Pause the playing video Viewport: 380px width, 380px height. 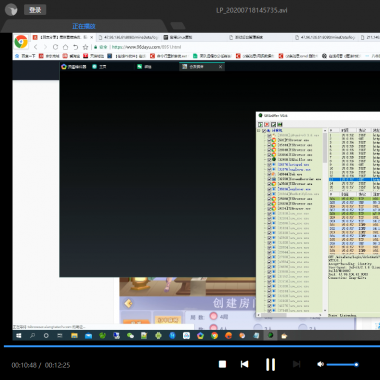(x=270, y=364)
